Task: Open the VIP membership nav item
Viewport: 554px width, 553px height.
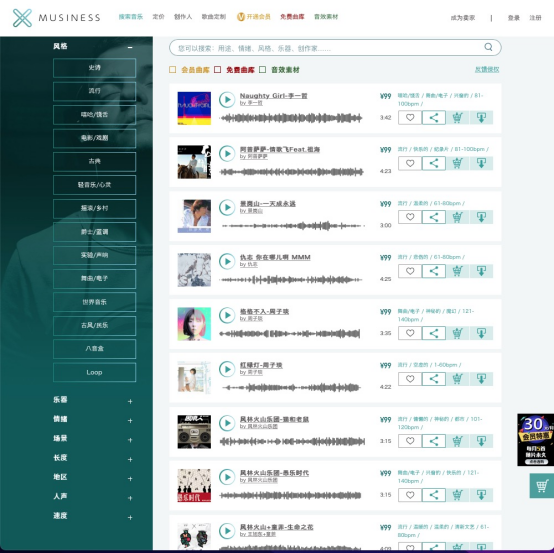Action: (x=253, y=17)
